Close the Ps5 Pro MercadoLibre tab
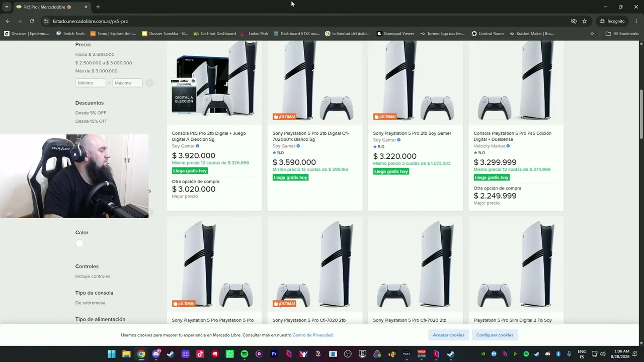Image resolution: width=644 pixels, height=362 pixels. click(x=86, y=7)
